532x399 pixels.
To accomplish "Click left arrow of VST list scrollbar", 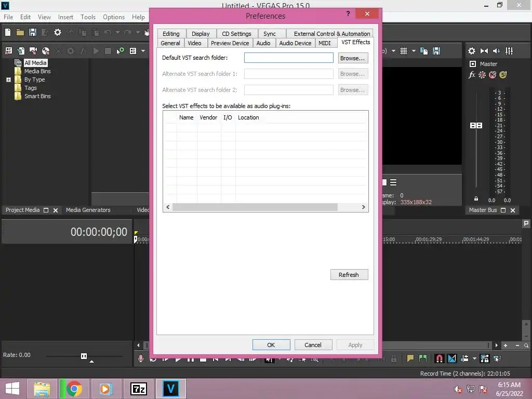I will pos(168,207).
